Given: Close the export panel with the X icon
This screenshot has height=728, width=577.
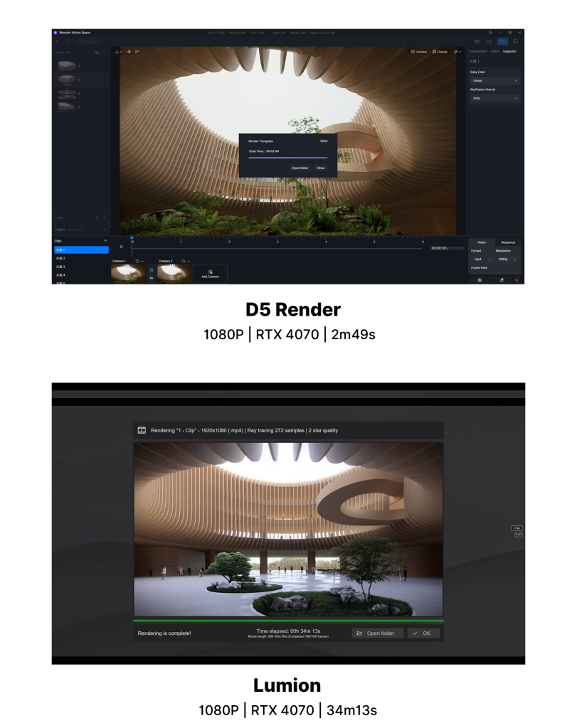Looking at the screenshot, I should tap(517, 280).
